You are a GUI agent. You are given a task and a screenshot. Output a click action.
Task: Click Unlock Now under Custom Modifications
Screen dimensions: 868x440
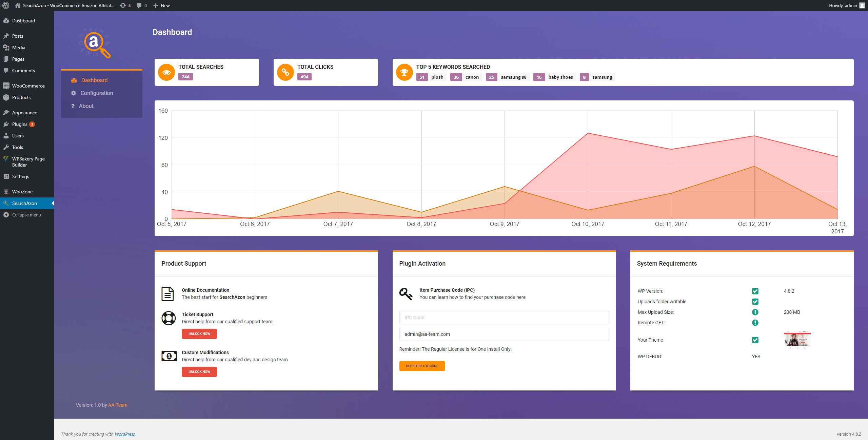199,372
